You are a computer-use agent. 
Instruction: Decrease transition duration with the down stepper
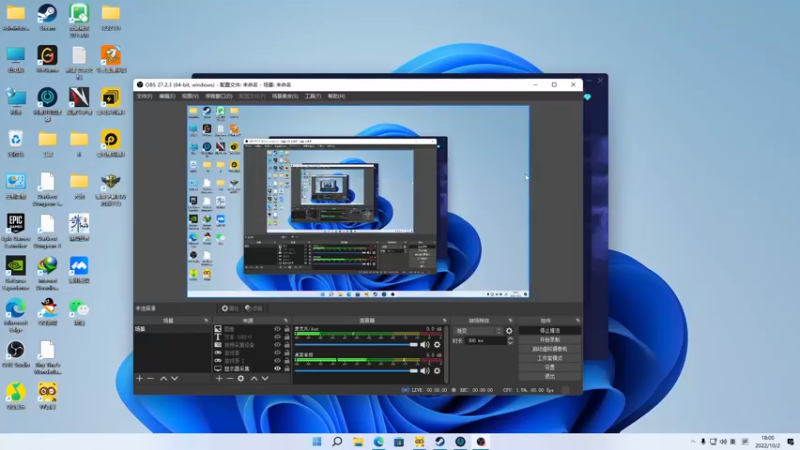(x=510, y=343)
